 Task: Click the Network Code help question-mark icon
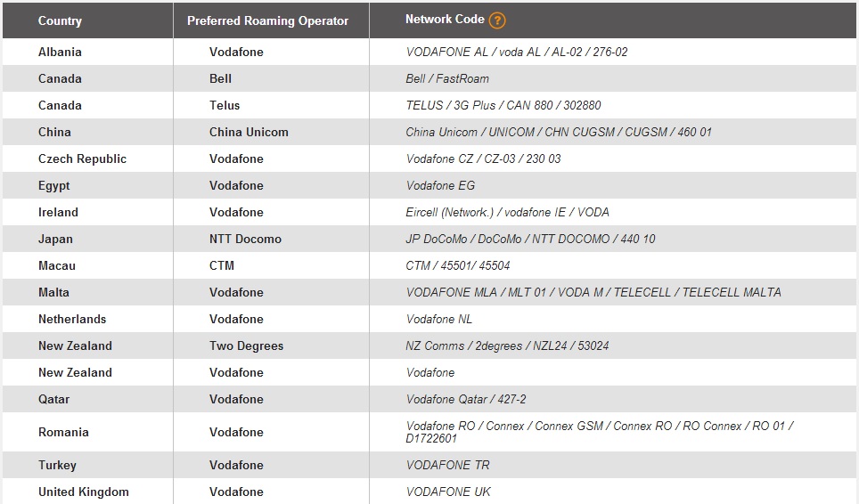point(497,20)
